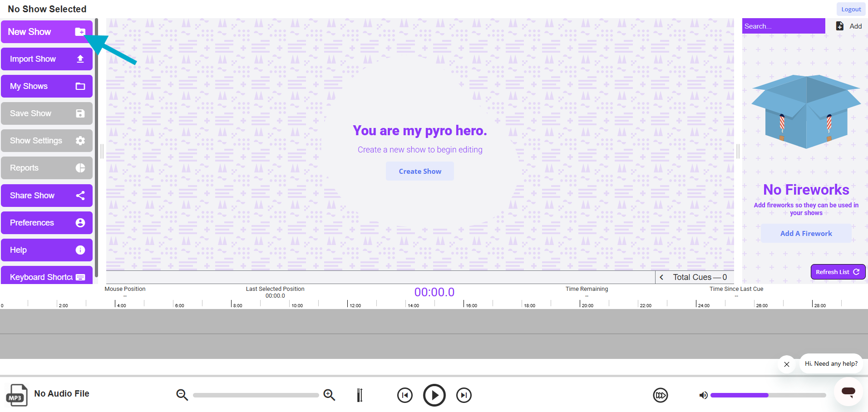868x412 pixels.
Task: Open My Shows from sidebar
Action: [47, 86]
